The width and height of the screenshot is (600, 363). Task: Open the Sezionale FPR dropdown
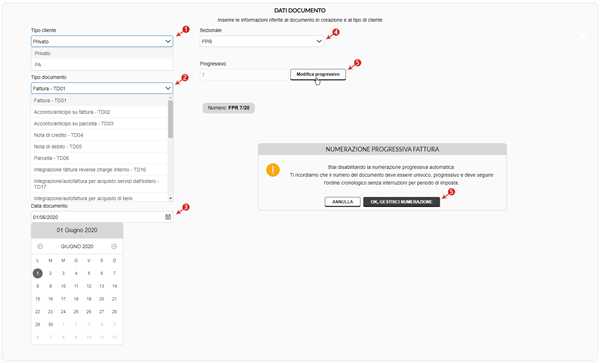(262, 41)
